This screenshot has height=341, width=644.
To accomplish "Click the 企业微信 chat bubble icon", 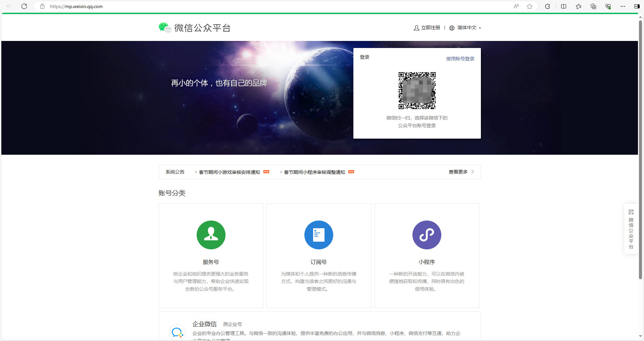I will 177,332.
